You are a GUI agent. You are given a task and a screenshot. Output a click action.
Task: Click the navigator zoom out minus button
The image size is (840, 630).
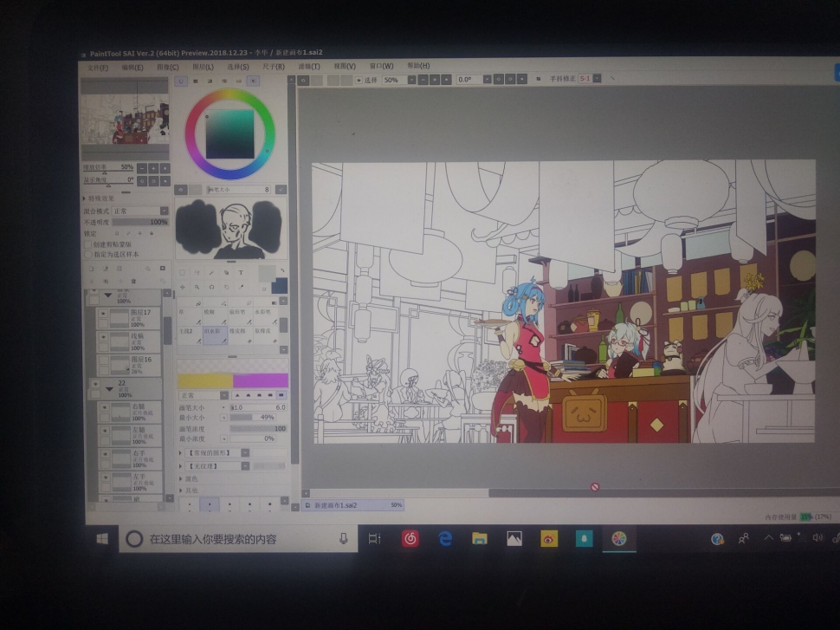(141, 168)
